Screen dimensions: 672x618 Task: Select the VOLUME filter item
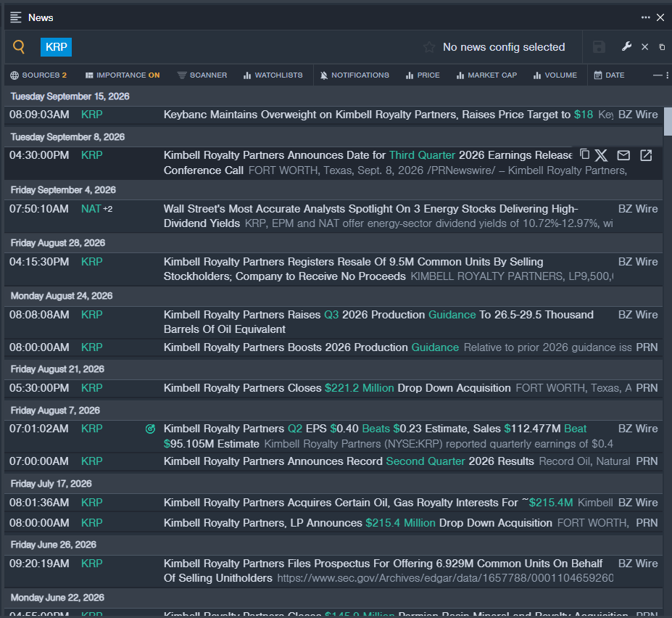point(555,75)
